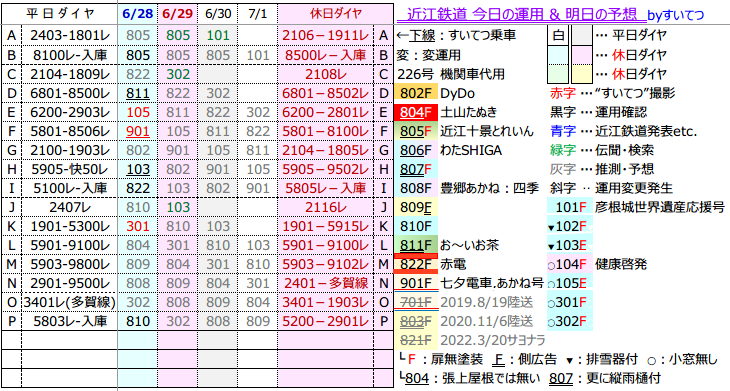Click green 101 in row A under 6/30
The width and height of the screenshot is (730, 391).
218,35
